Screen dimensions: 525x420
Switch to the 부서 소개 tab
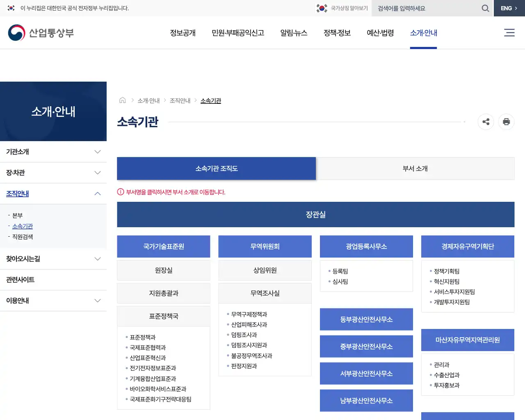tap(415, 168)
